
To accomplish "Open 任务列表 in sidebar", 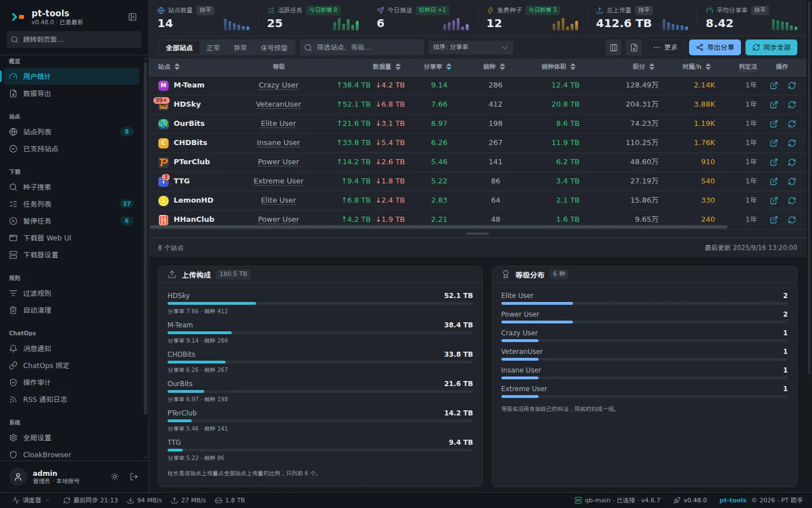I will [x=71, y=204].
